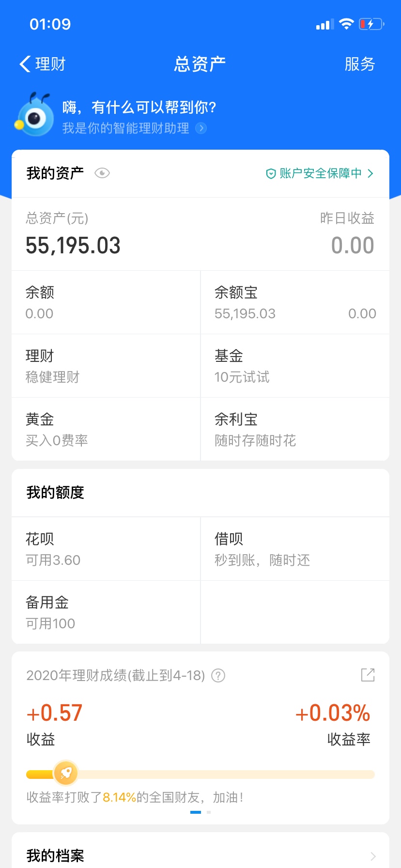This screenshot has width=401, height=868.
Task: Open the 备用金 可用100 entry
Action: tap(106, 612)
